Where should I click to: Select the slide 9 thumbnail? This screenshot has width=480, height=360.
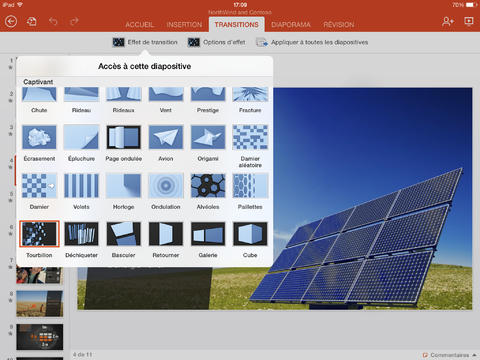[40, 337]
